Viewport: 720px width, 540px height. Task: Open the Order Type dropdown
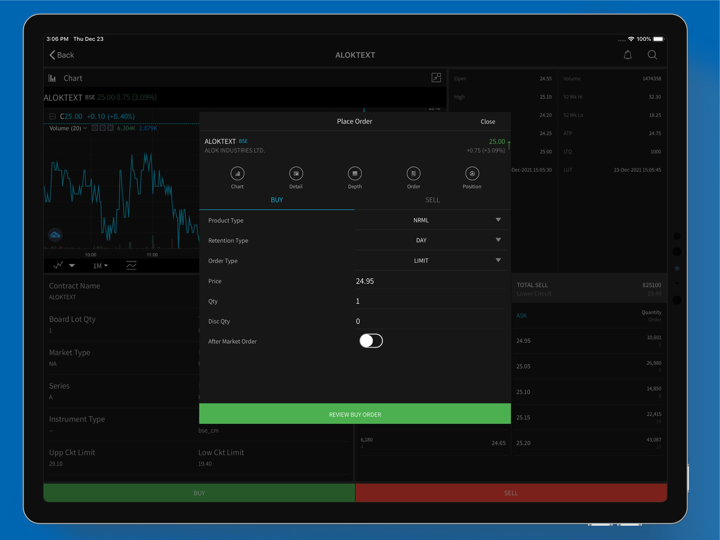pos(430,261)
